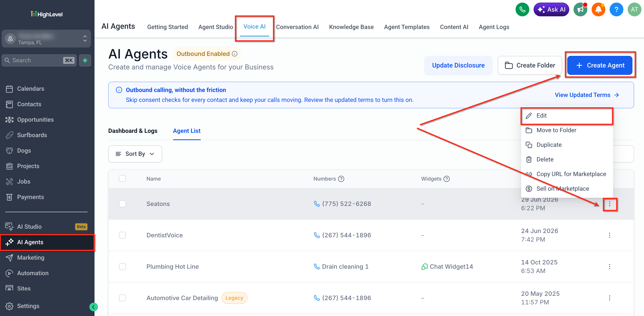Click the Ask AI button
Image resolution: width=644 pixels, height=316 pixels.
551,9
